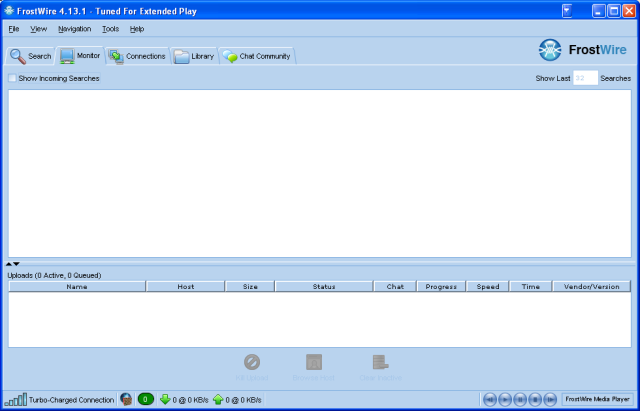
Task: Open the File menu
Action: [x=14, y=29]
